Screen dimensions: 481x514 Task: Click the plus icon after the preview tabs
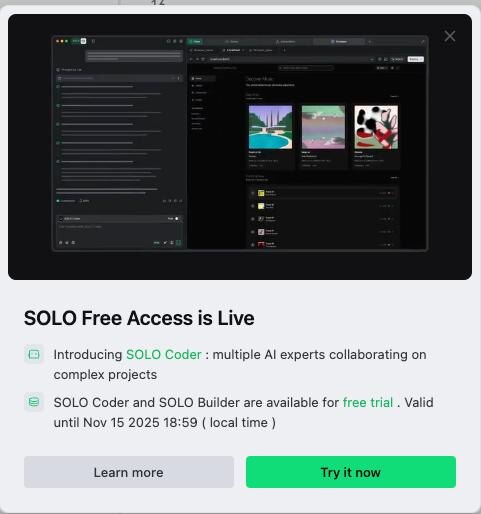pyautogui.click(x=369, y=42)
